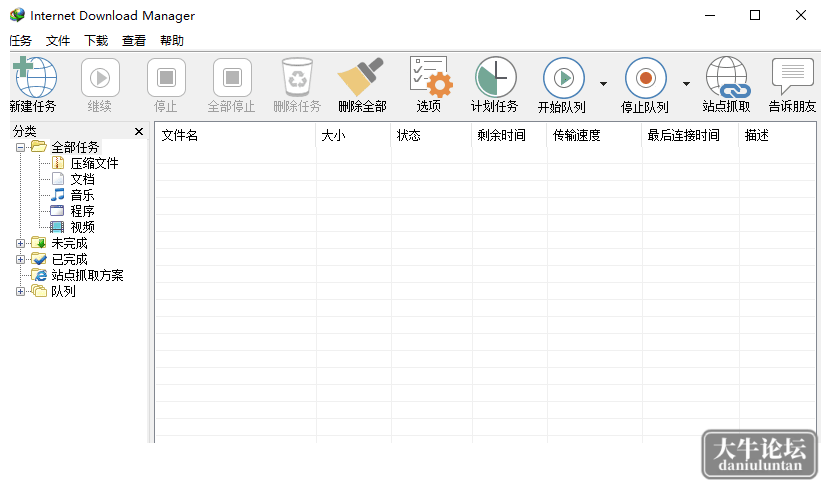Image resolution: width=825 pixels, height=486 pixels.
Task: Select the 程序 category
Action: [83, 211]
